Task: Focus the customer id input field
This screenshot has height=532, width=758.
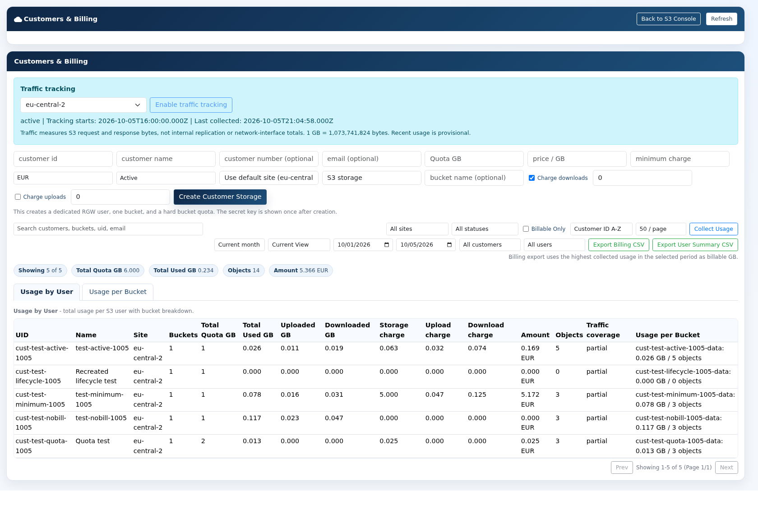Action: [x=63, y=159]
